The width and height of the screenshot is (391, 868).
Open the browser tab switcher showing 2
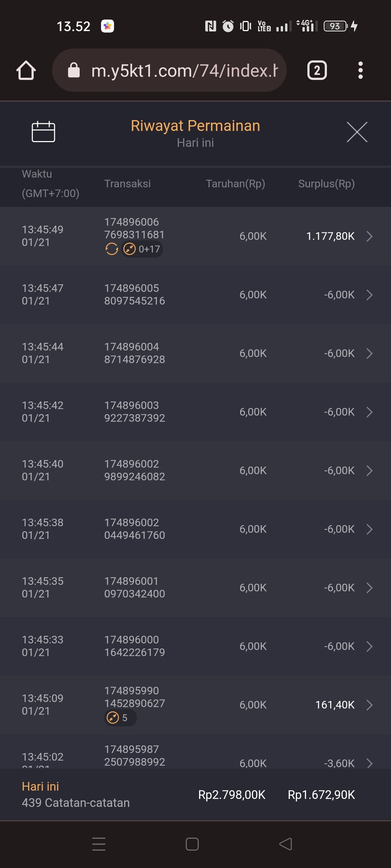coord(317,70)
